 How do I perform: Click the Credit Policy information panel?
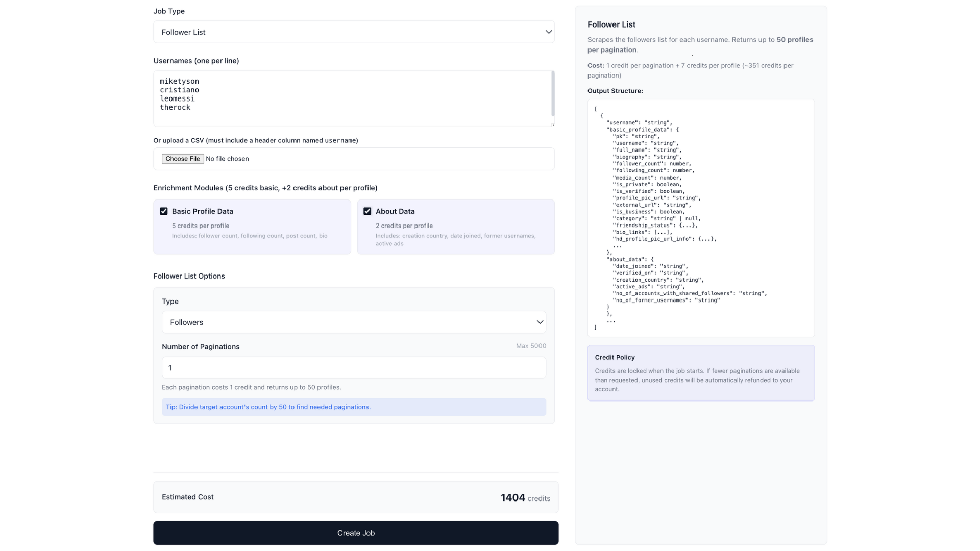(x=700, y=373)
